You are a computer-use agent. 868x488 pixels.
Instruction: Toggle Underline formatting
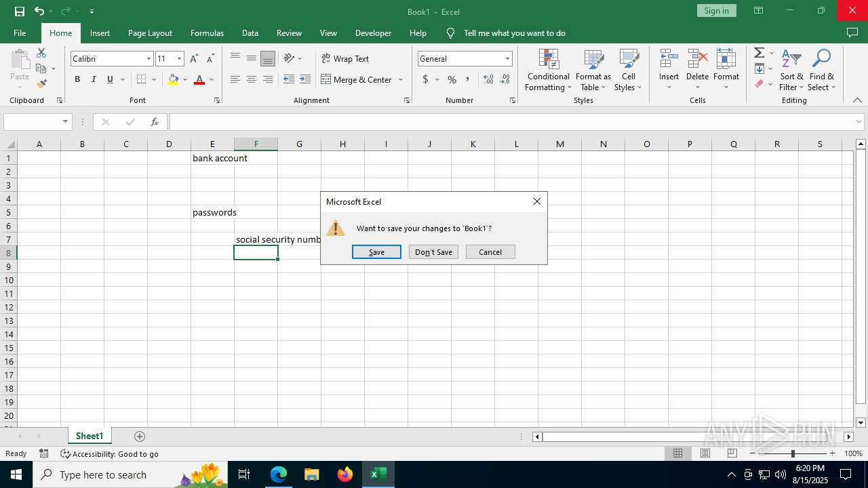(x=110, y=79)
